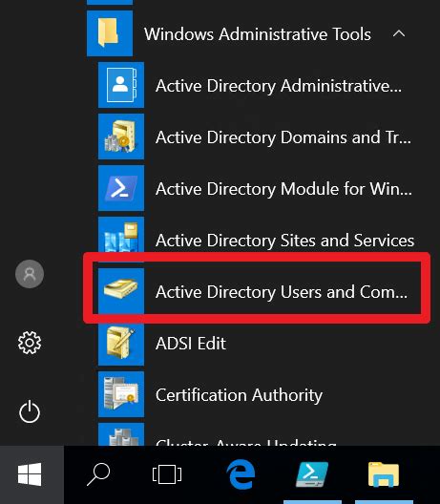The image size is (440, 504).
Task: Open Task View on the taskbar
Action: 167,474
